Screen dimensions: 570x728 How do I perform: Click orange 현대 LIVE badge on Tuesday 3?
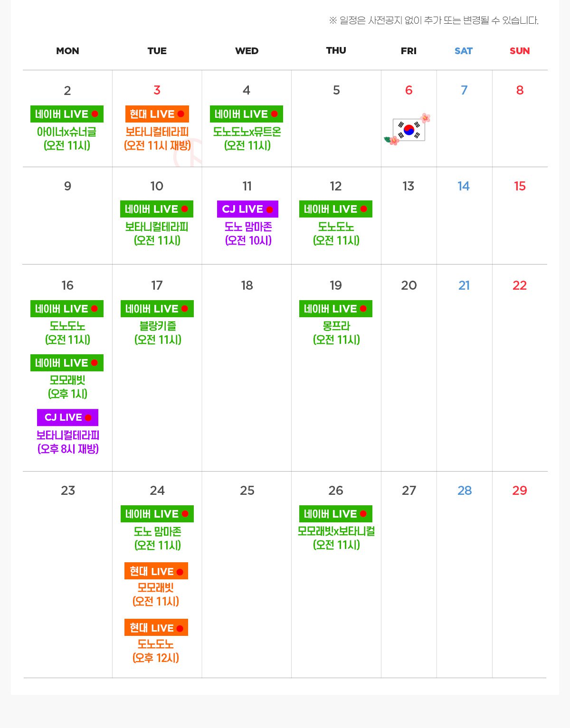pyautogui.click(x=157, y=114)
